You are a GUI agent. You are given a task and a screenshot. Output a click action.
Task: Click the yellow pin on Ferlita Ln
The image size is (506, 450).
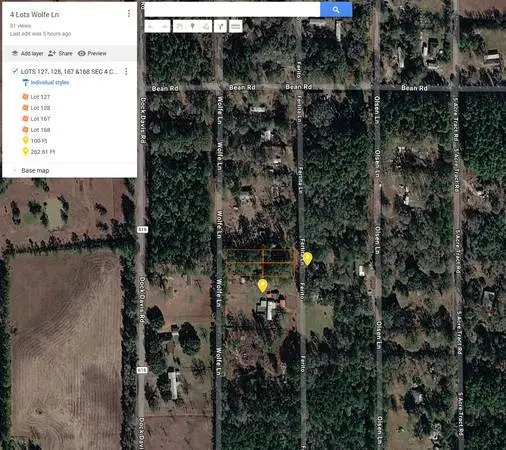coord(307,259)
